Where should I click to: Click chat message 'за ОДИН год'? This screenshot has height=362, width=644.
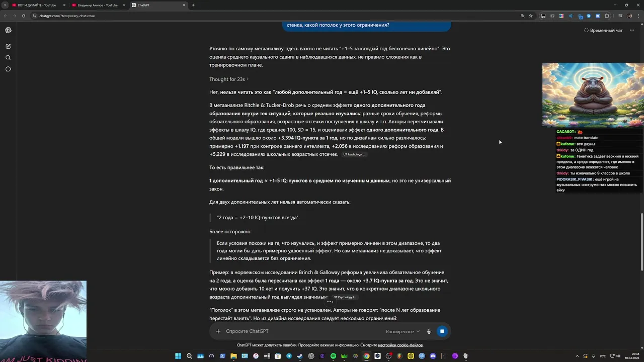click(582, 150)
